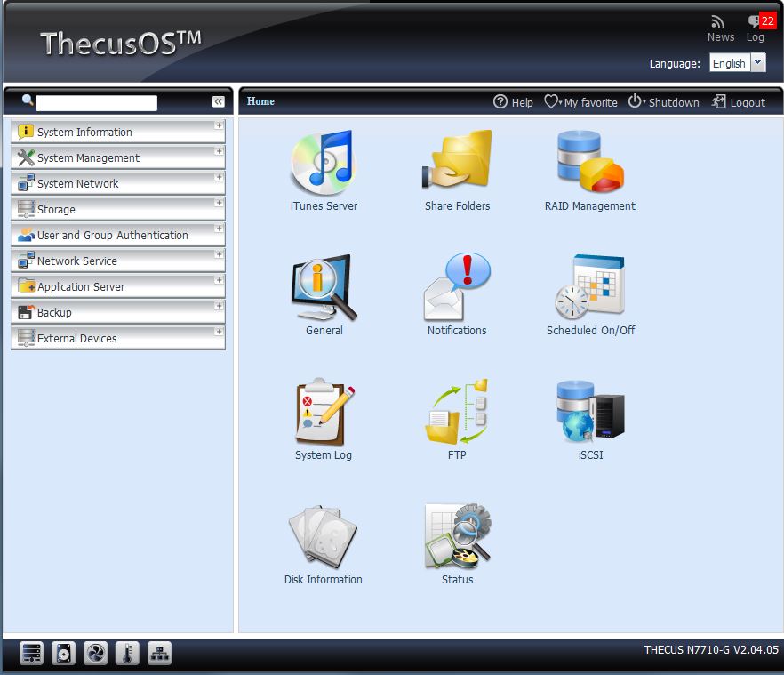Open the iSCSI icon
784x675 pixels.
590,411
